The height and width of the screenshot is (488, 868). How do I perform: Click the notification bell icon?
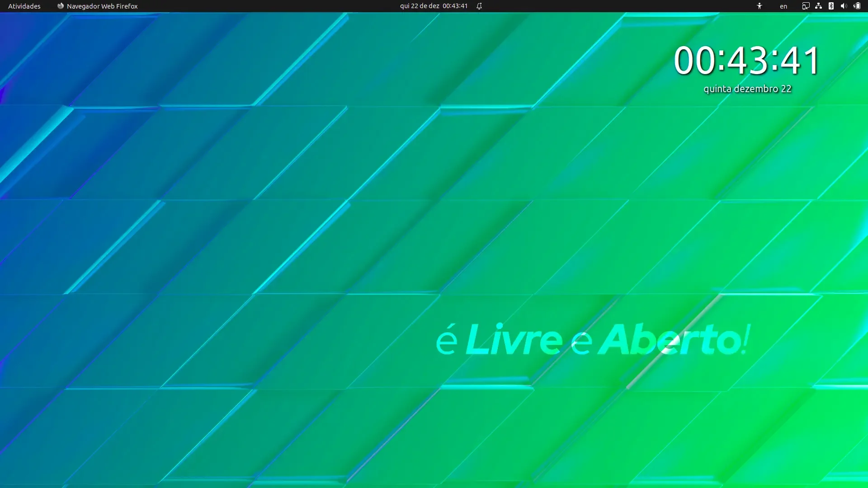tap(479, 6)
